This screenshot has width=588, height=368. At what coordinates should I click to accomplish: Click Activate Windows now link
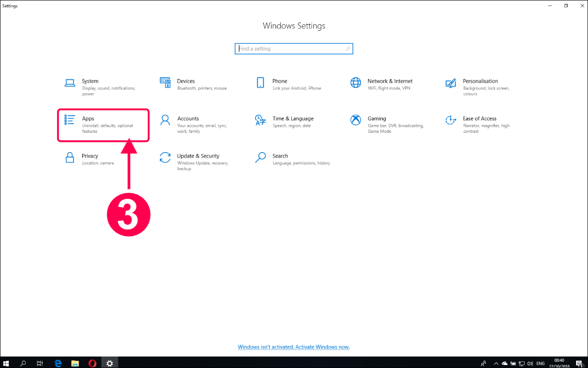[x=294, y=347]
